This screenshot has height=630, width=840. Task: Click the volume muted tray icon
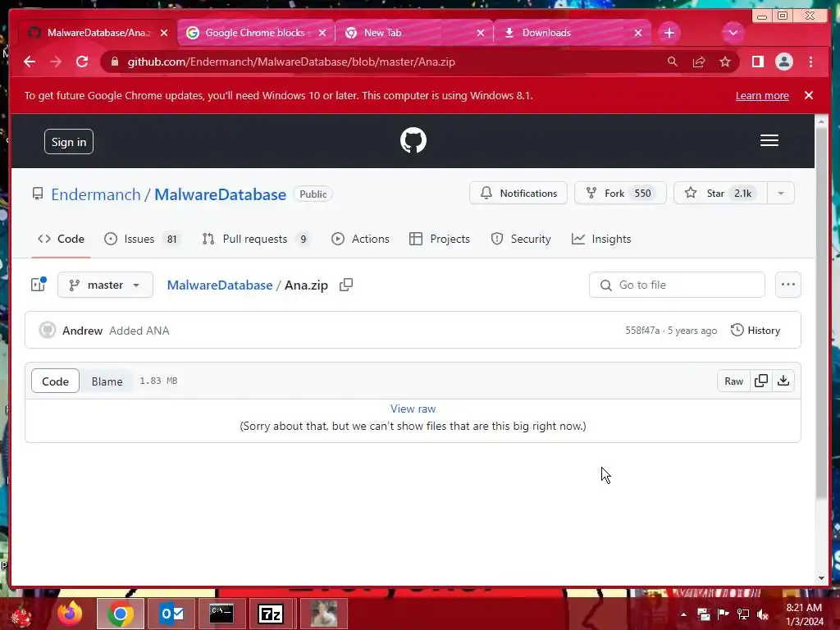pos(762,614)
